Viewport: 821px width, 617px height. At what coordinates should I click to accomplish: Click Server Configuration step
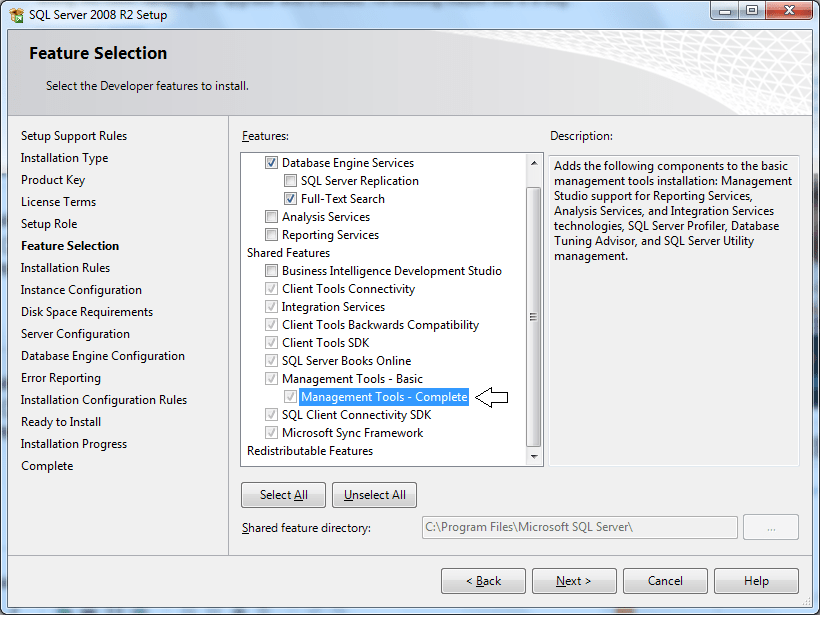[75, 334]
